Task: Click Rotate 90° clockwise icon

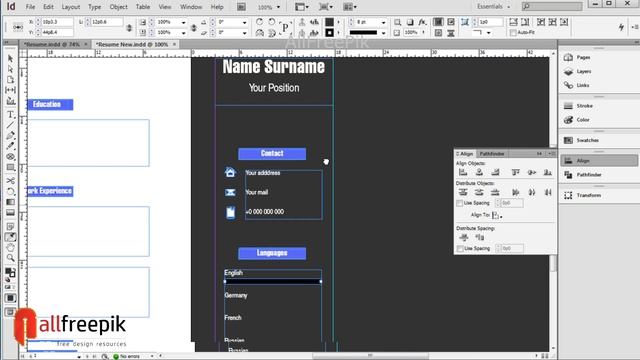Action: click(x=259, y=22)
